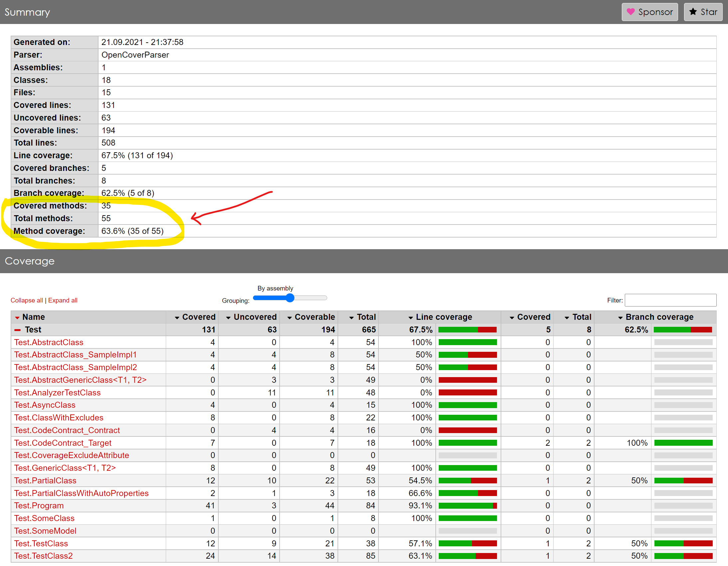728x566 pixels.
Task: Move the Grouping slider to another level
Action: point(290,298)
